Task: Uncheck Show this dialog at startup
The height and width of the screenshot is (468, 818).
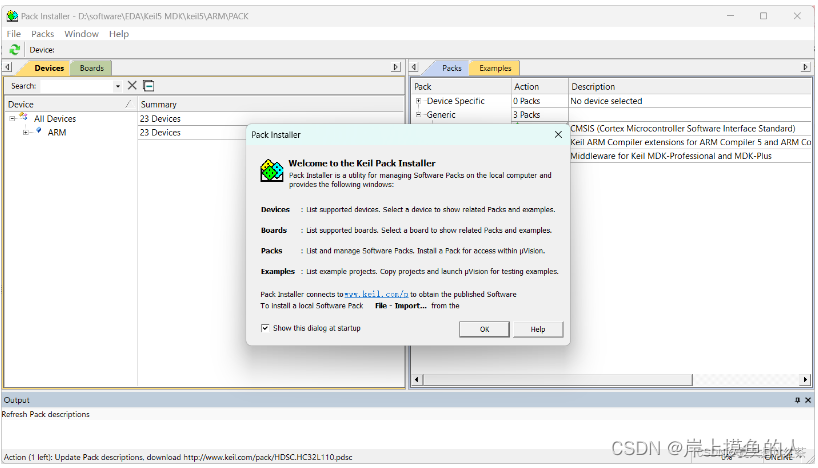Action: tap(265, 328)
